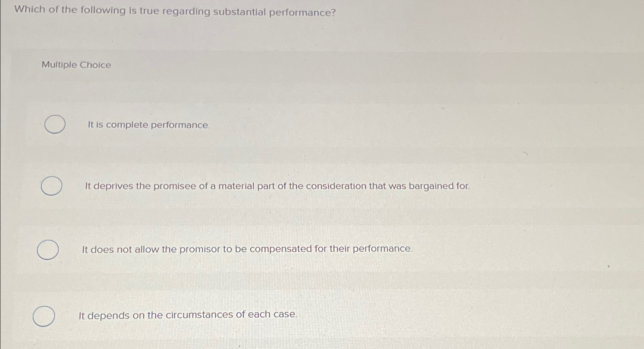The height and width of the screenshot is (349, 644).
Task: Click the answer text 'It is complete performance'
Action: [x=148, y=125]
